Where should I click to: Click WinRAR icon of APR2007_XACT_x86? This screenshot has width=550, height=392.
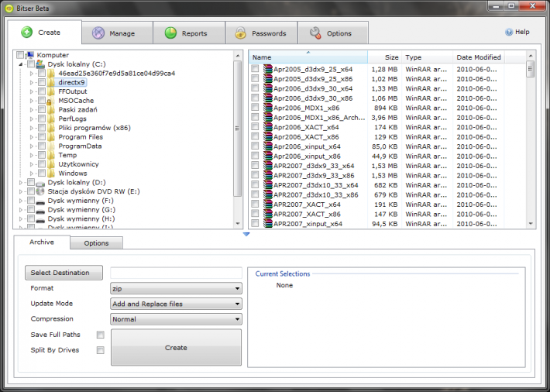tap(268, 214)
